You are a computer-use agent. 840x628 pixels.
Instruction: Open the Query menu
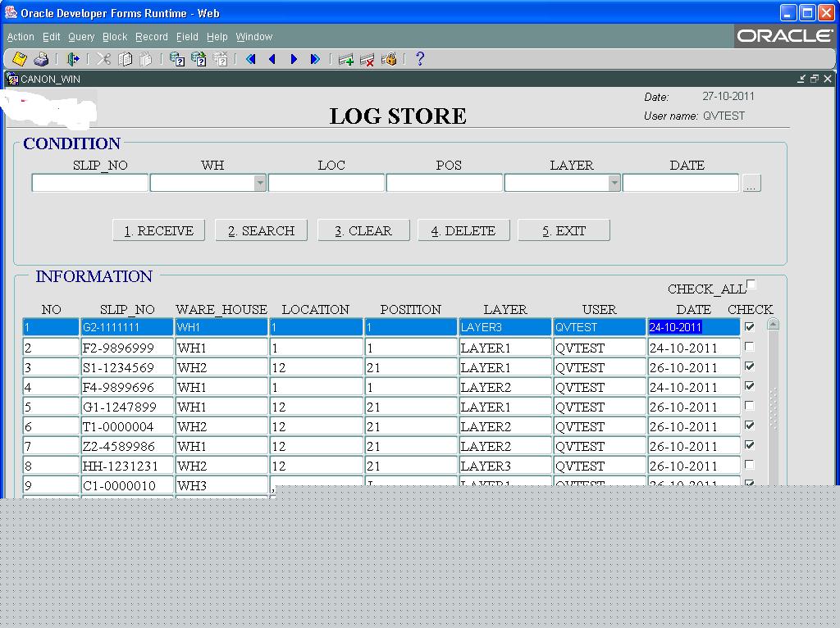81,37
